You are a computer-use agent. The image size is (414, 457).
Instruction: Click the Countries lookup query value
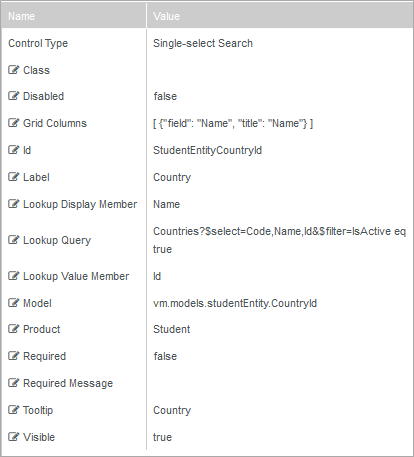[279, 240]
